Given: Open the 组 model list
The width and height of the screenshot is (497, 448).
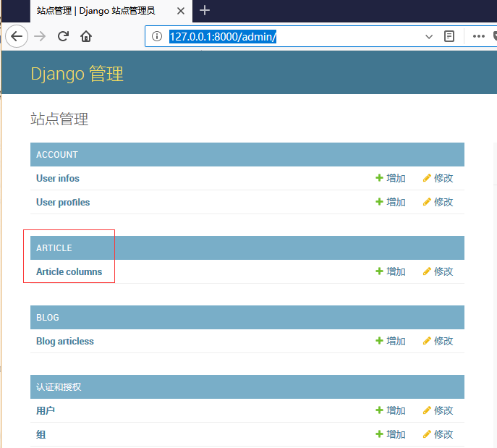Looking at the screenshot, I should click(x=41, y=434).
